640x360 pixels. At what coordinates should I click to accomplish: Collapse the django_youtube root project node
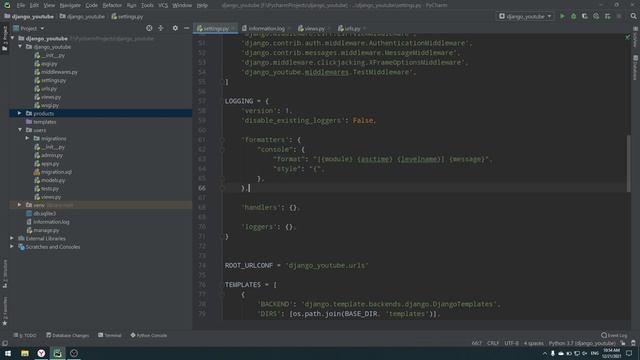tap(13, 38)
